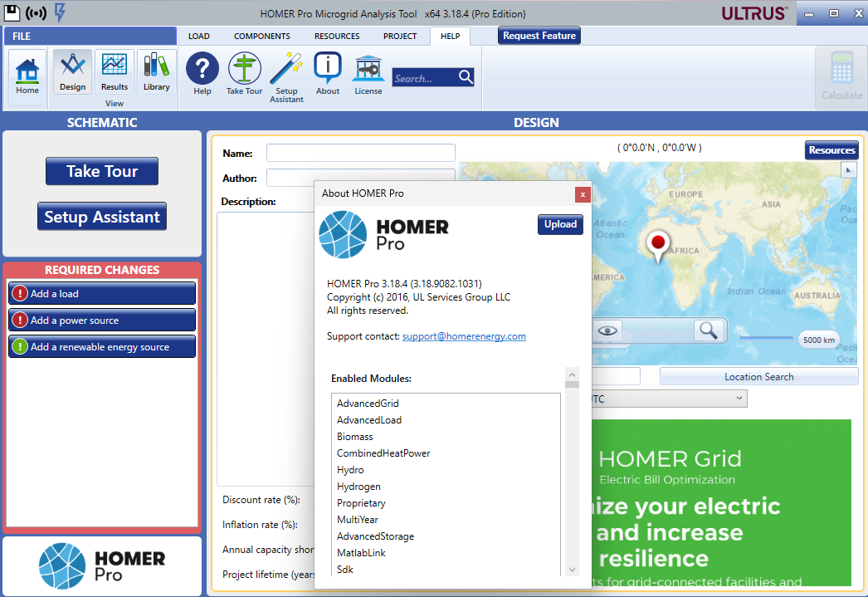Expand the time zone dropdown
The height and width of the screenshot is (597, 868).
[739, 399]
